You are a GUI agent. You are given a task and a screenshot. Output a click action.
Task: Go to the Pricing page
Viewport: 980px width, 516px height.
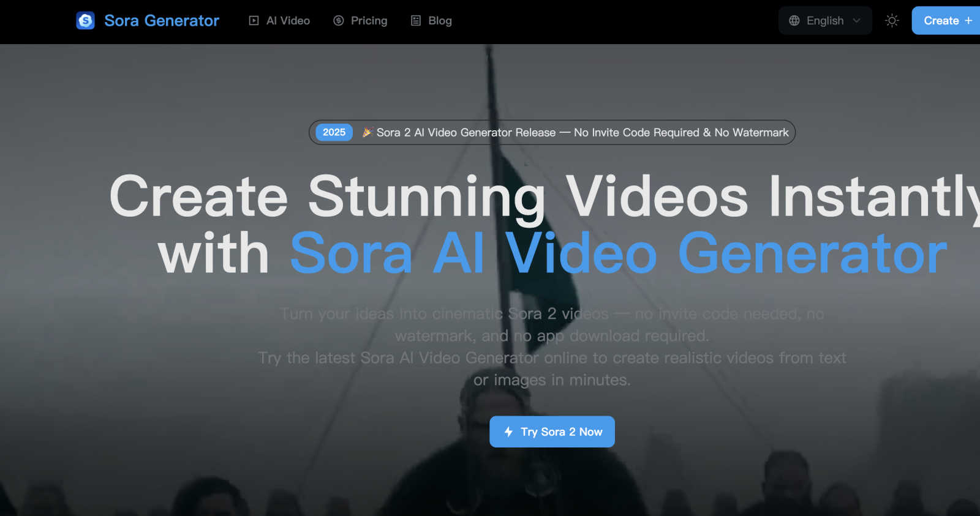pyautogui.click(x=360, y=21)
